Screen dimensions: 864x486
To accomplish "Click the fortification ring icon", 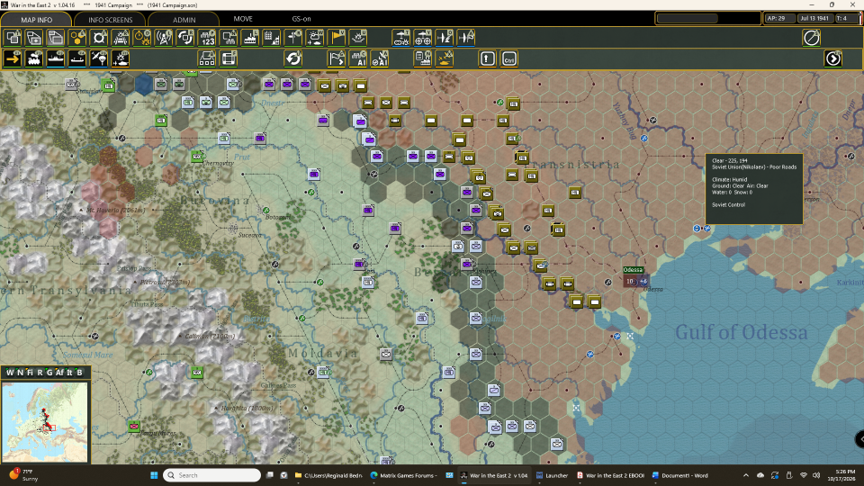I will coord(99,38).
